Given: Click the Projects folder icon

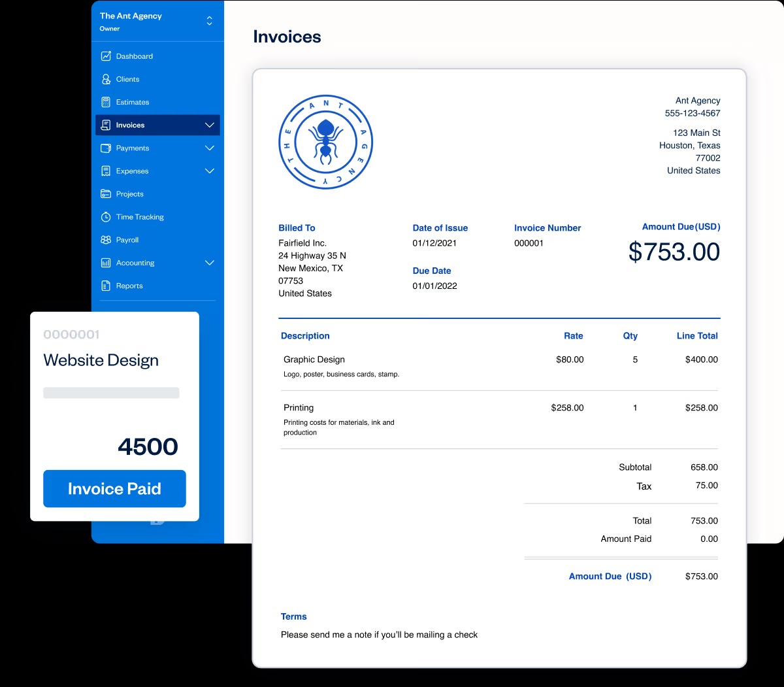Looking at the screenshot, I should tap(106, 194).
